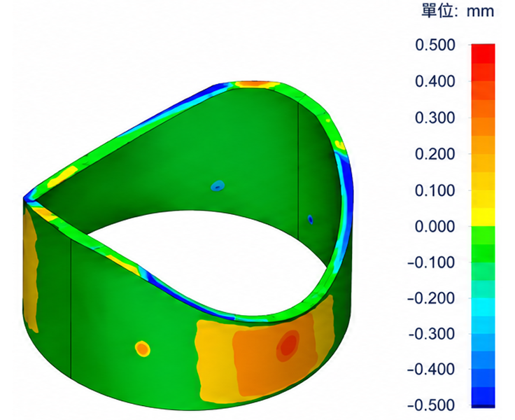Click the 單位: mm unit label
515x420 pixels.
click(x=458, y=11)
